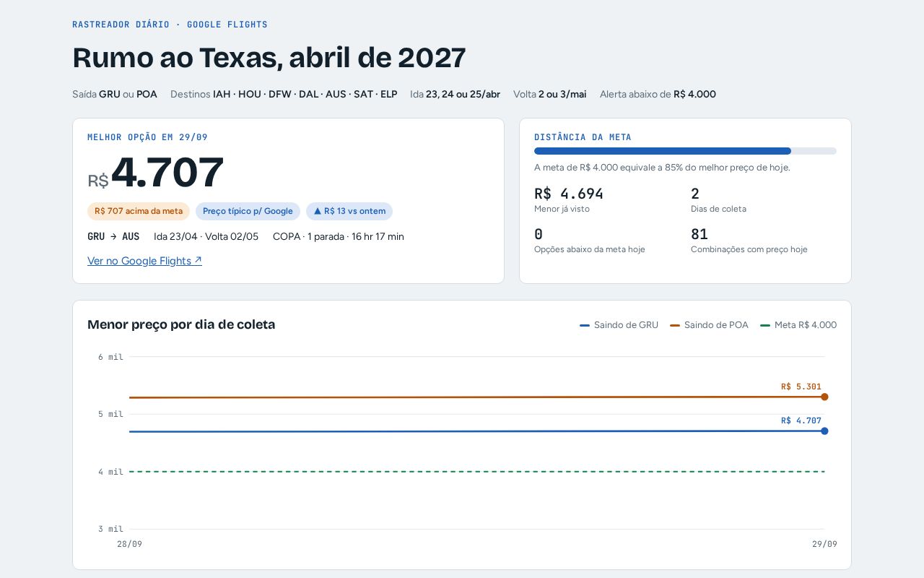Click 'Alerta abaixo de R$ 4.000' text

pyautogui.click(x=658, y=94)
